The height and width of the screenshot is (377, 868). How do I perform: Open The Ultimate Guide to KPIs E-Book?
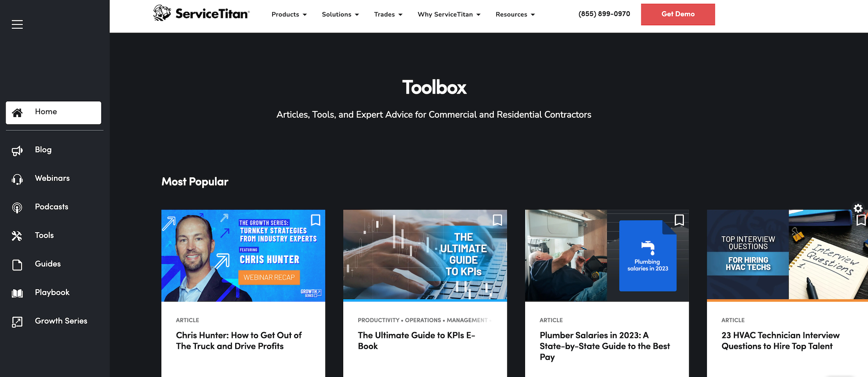click(x=417, y=341)
